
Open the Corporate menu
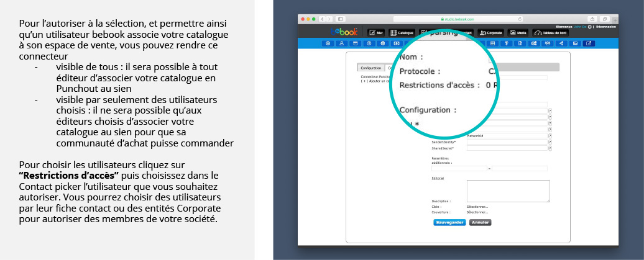[491, 33]
